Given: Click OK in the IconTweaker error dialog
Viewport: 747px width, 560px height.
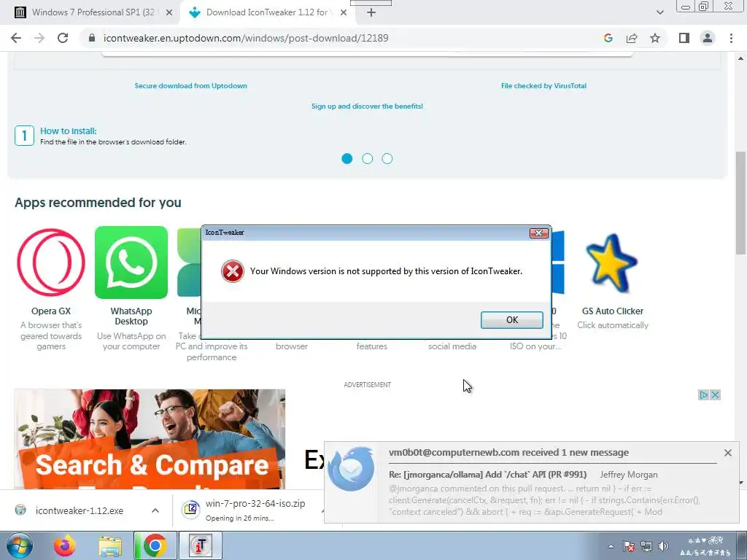Looking at the screenshot, I should click(x=511, y=319).
